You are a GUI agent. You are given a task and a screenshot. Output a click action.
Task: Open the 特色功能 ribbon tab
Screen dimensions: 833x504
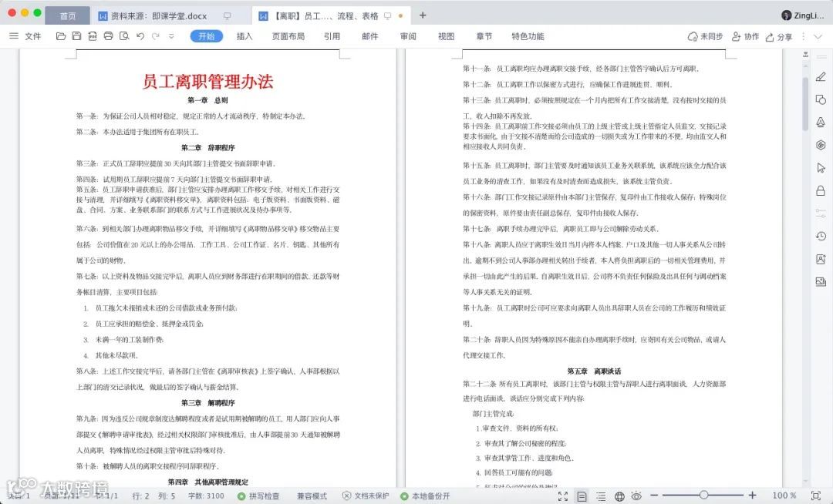(x=528, y=36)
